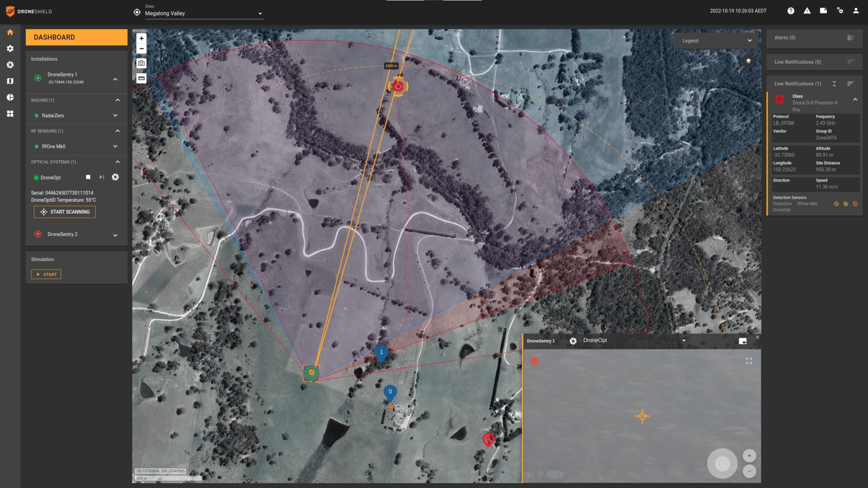Open the user account icon

(856, 11)
